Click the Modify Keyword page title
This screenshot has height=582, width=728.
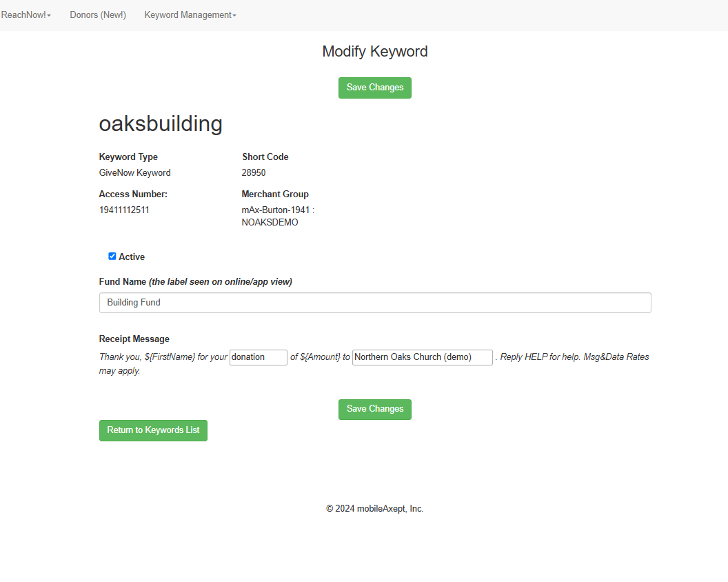pyautogui.click(x=374, y=52)
